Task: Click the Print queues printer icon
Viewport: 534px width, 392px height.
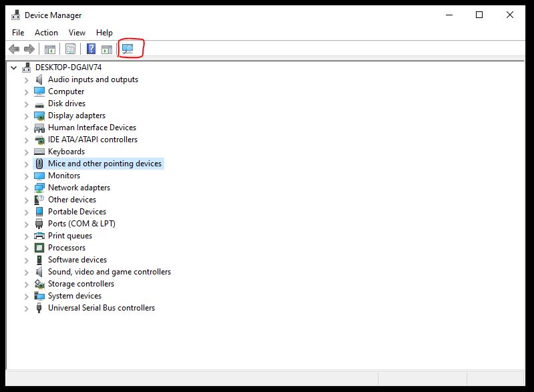Action: point(39,236)
